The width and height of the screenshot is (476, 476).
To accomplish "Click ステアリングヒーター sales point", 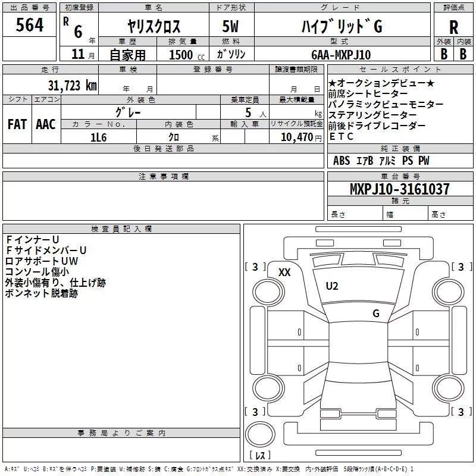I will [372, 115].
